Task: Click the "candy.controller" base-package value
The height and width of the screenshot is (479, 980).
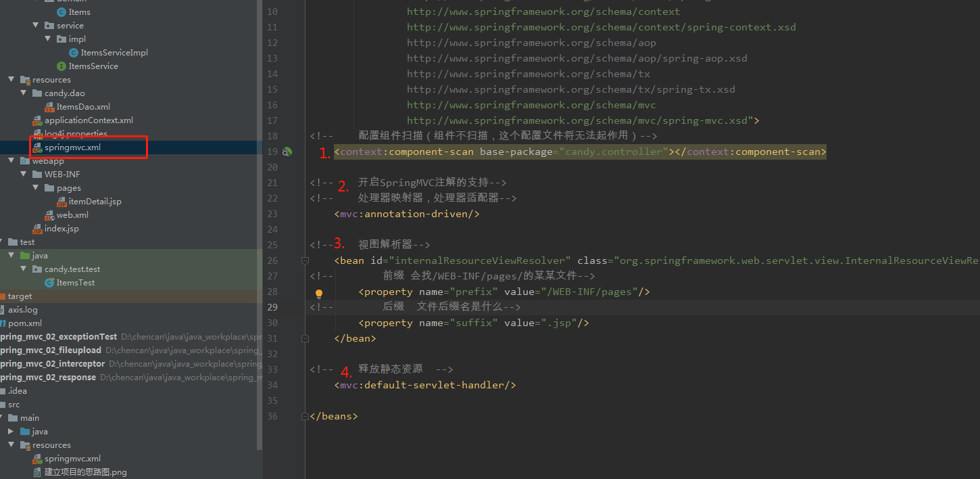Action: (x=614, y=152)
